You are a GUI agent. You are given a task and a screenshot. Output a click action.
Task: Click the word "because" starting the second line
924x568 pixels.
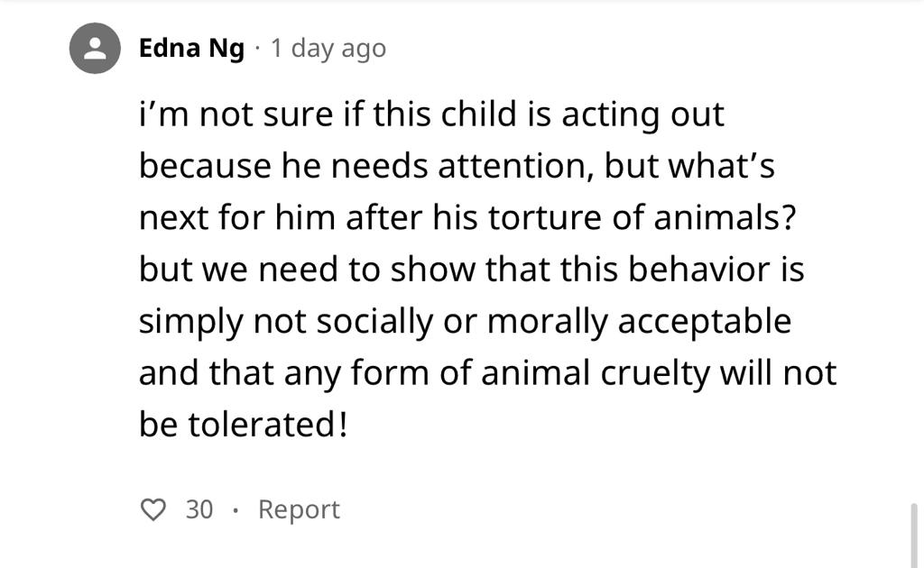click(205, 165)
